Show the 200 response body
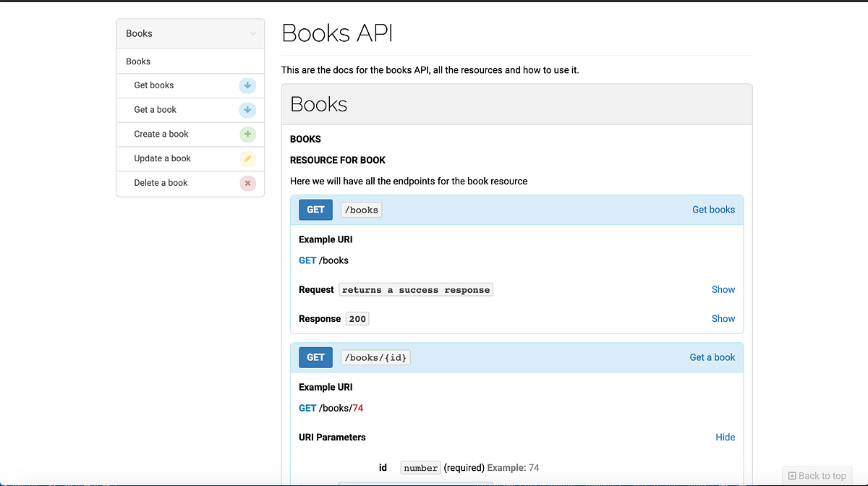Screen dimensions: 868x486 (x=723, y=318)
